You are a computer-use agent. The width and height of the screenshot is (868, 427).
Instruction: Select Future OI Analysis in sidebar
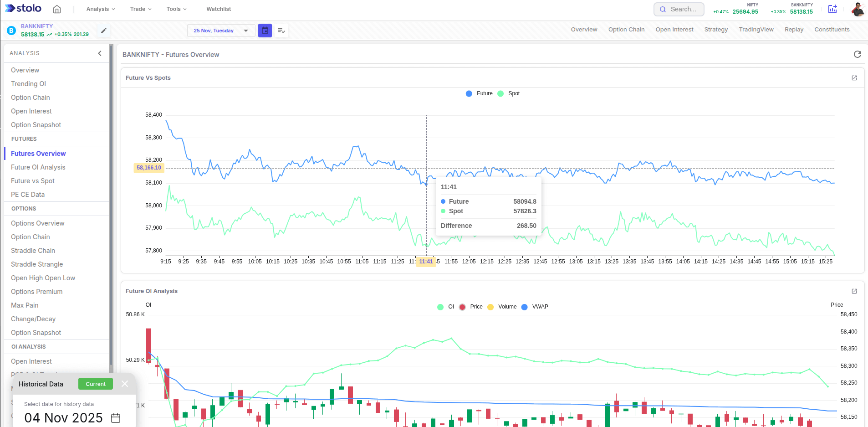click(38, 167)
